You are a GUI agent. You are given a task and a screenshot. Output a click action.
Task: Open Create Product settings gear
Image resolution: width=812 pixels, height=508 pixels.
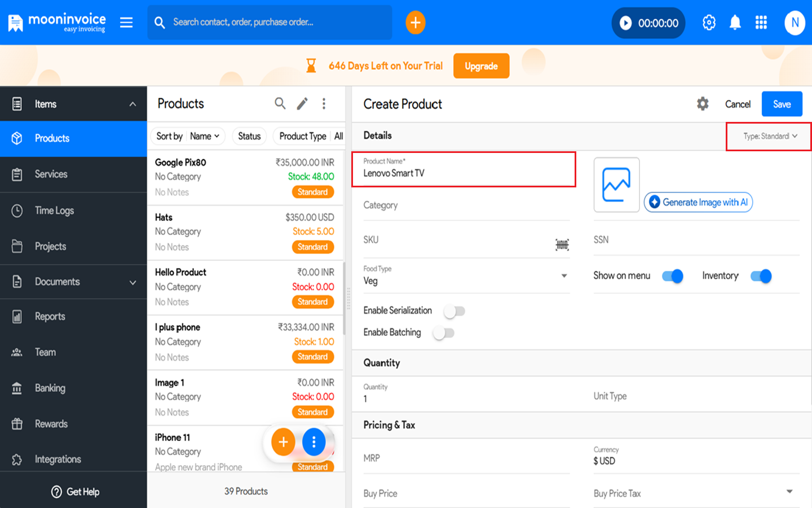703,104
